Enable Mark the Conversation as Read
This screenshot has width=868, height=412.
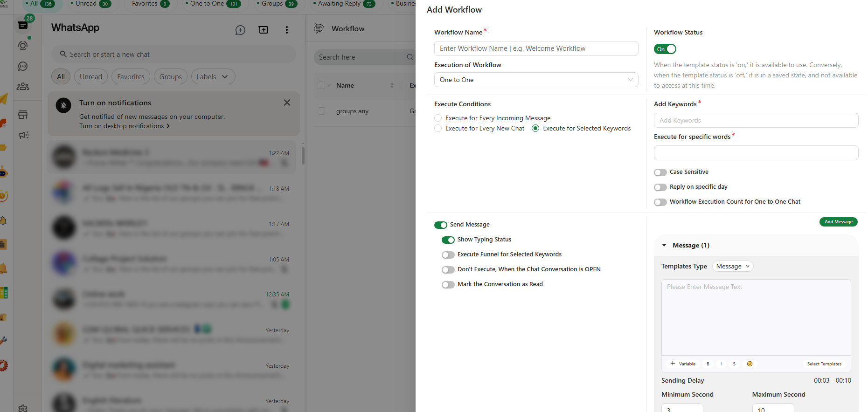(448, 285)
